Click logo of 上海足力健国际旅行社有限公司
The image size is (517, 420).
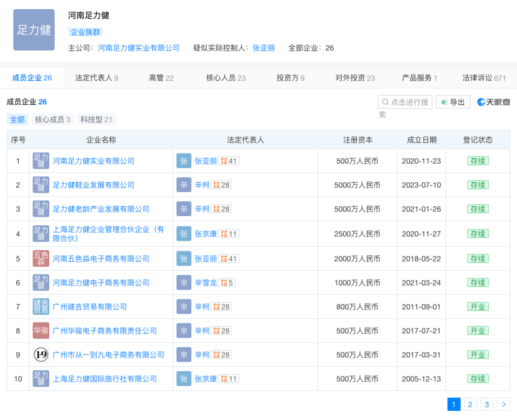[41, 379]
